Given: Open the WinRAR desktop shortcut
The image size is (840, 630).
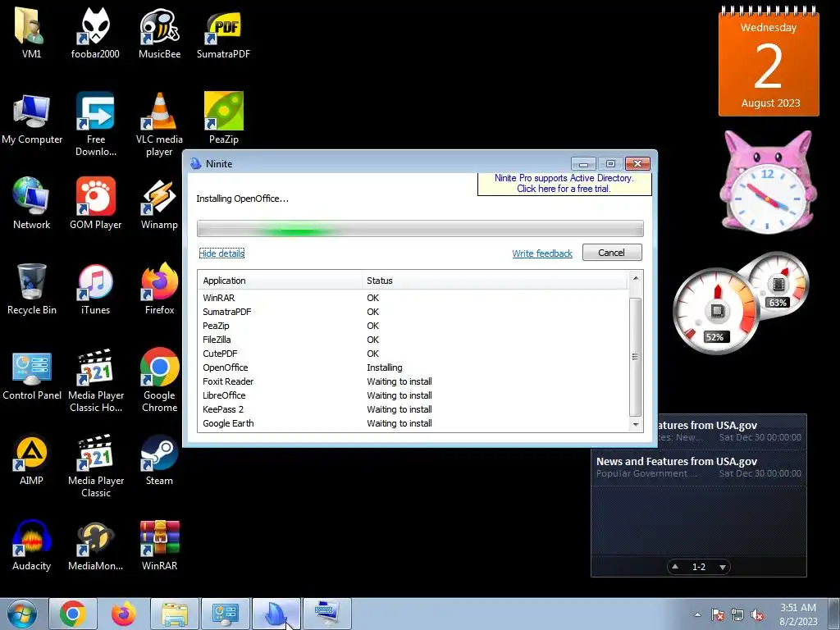Looking at the screenshot, I should (159, 546).
